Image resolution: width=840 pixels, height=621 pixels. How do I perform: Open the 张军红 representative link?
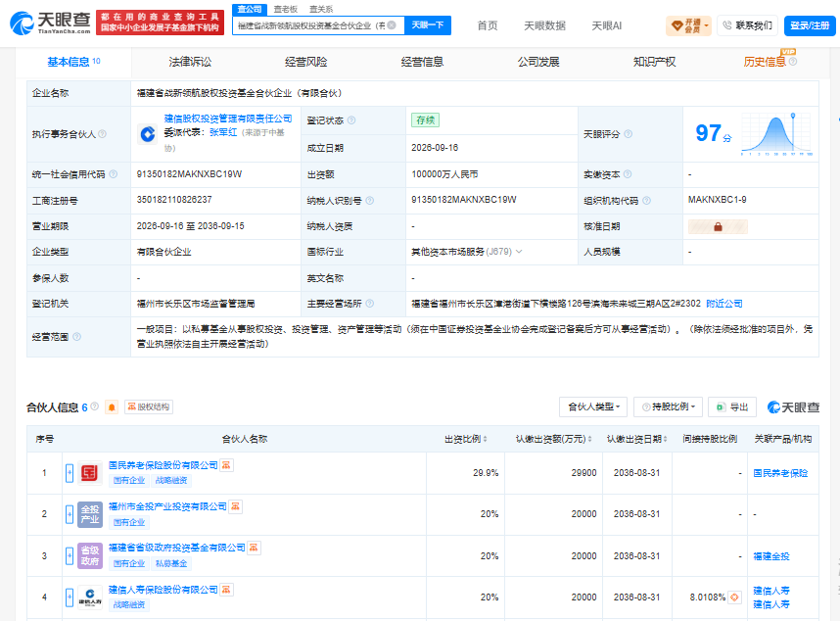[223, 132]
